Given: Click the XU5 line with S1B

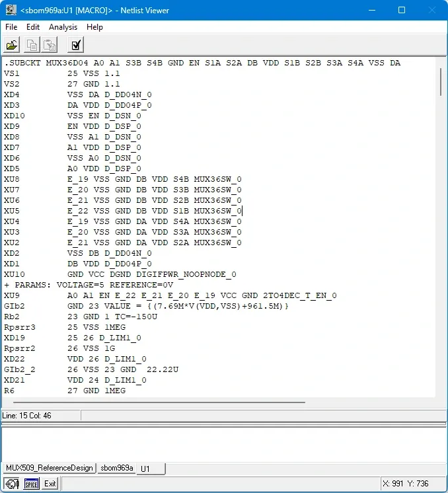Looking at the screenshot, I should point(123,211).
